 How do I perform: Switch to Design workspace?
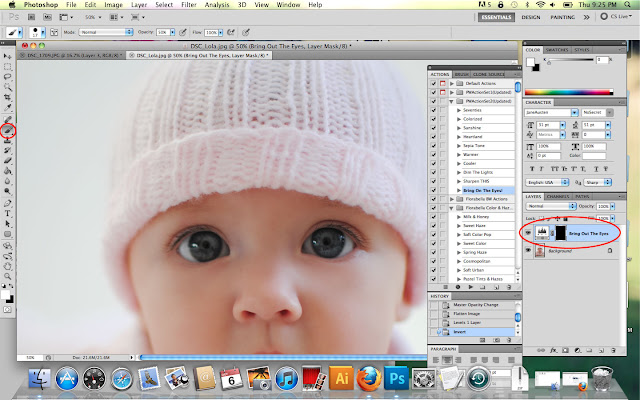point(531,17)
